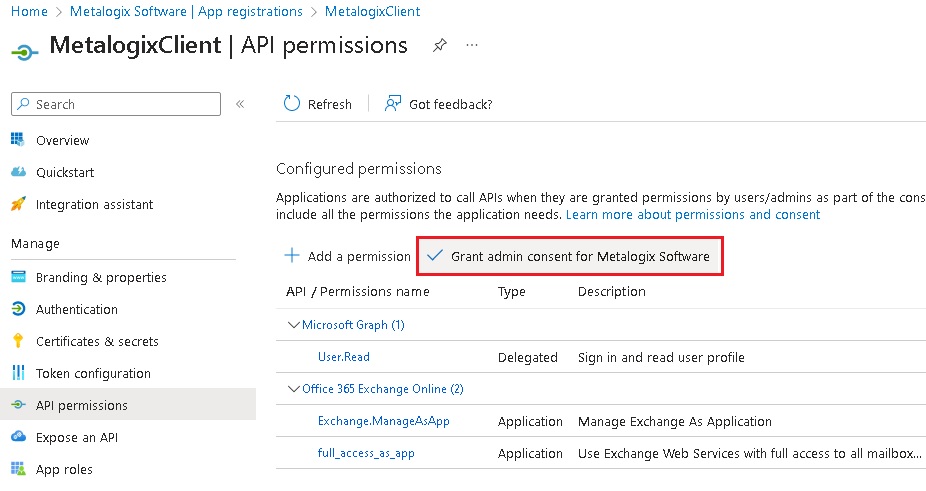Click the pin icon beside the page title

click(x=439, y=46)
